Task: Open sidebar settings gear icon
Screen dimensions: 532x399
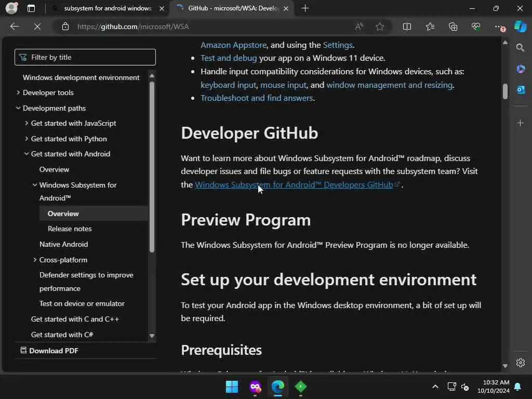Action: coord(521,362)
